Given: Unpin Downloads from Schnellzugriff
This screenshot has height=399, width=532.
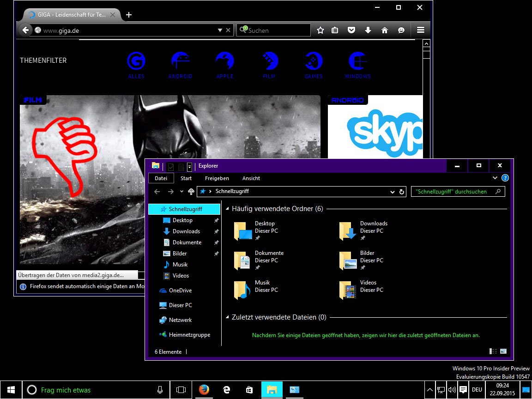Looking at the screenshot, I should click(217, 231).
